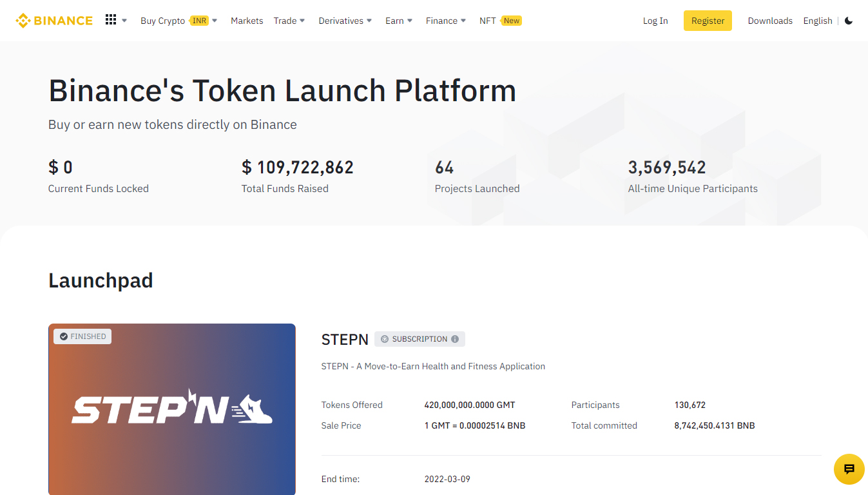Click the Tokens Offered label
This screenshot has height=495, width=868.
[352, 405]
